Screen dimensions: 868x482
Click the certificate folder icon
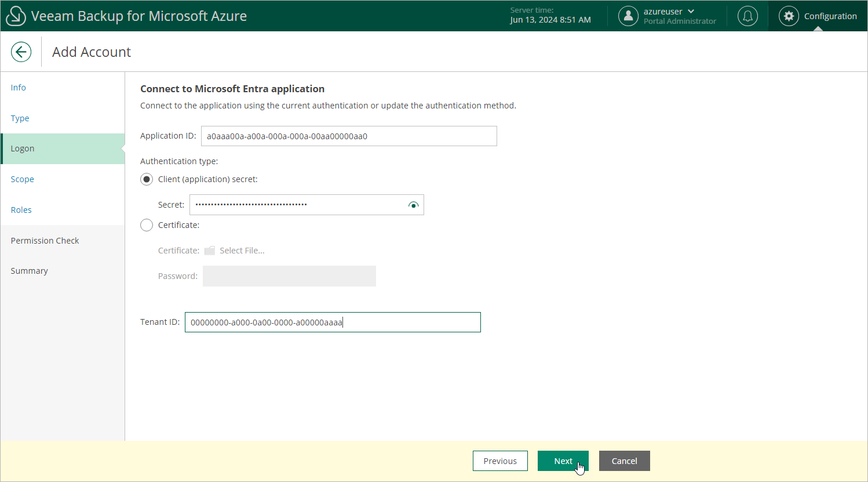point(210,251)
